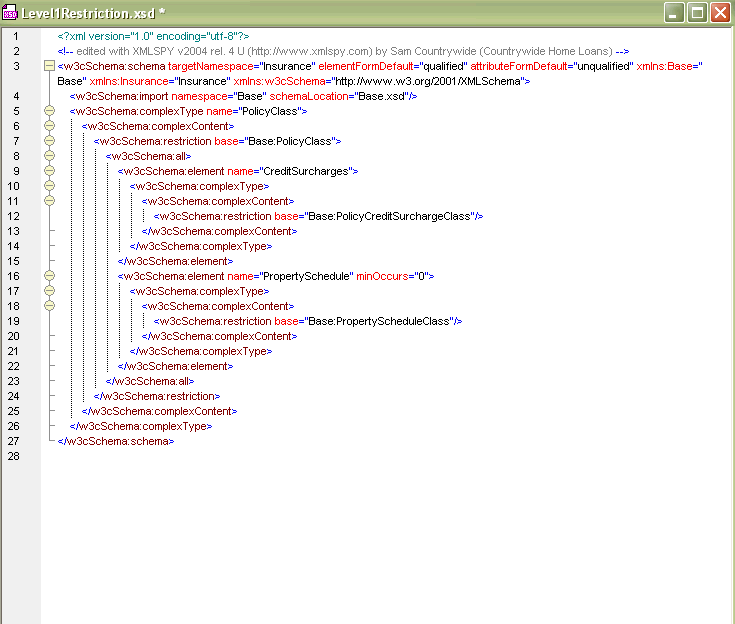The width and height of the screenshot is (735, 624).
Task: Click opening w3cSchema:all tag on line 8
Action: (149, 156)
